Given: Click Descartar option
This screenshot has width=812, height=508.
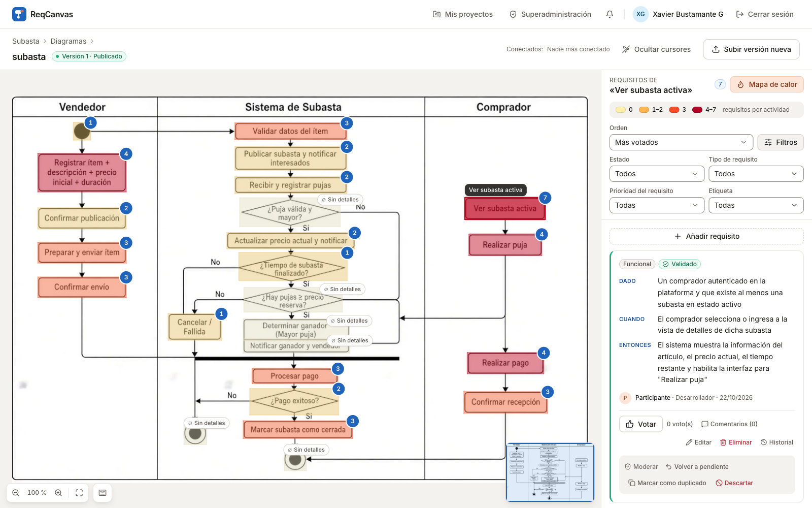Looking at the screenshot, I should 734,483.
